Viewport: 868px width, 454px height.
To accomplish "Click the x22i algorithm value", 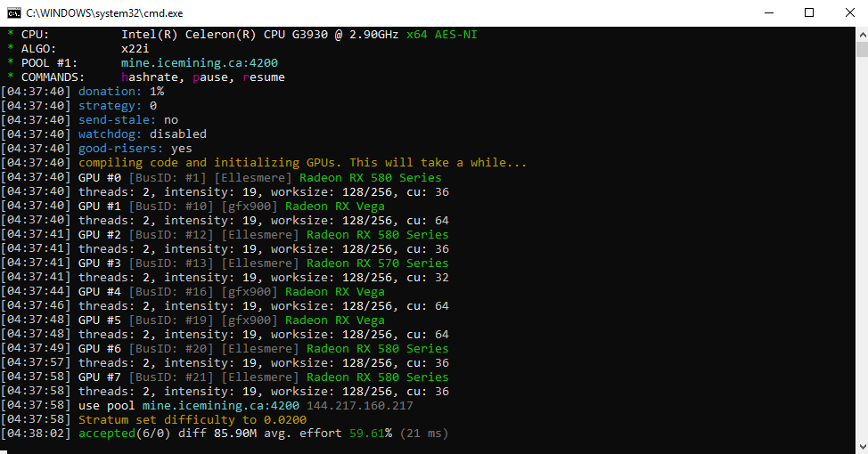I will pyautogui.click(x=135, y=49).
